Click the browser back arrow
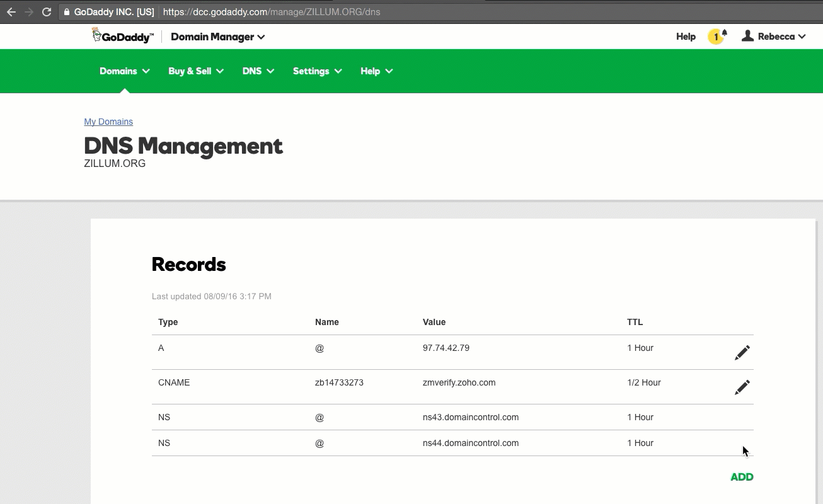Screen dimensions: 823x504 coord(11,12)
